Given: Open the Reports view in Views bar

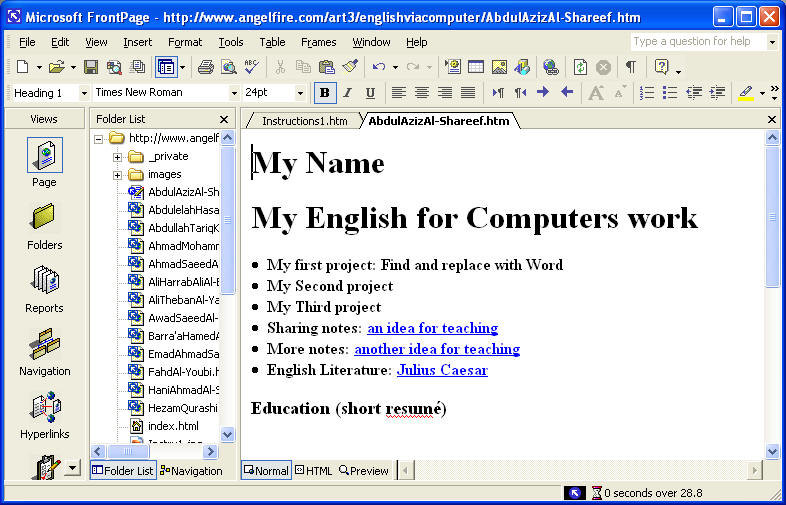Looking at the screenshot, I should (44, 289).
